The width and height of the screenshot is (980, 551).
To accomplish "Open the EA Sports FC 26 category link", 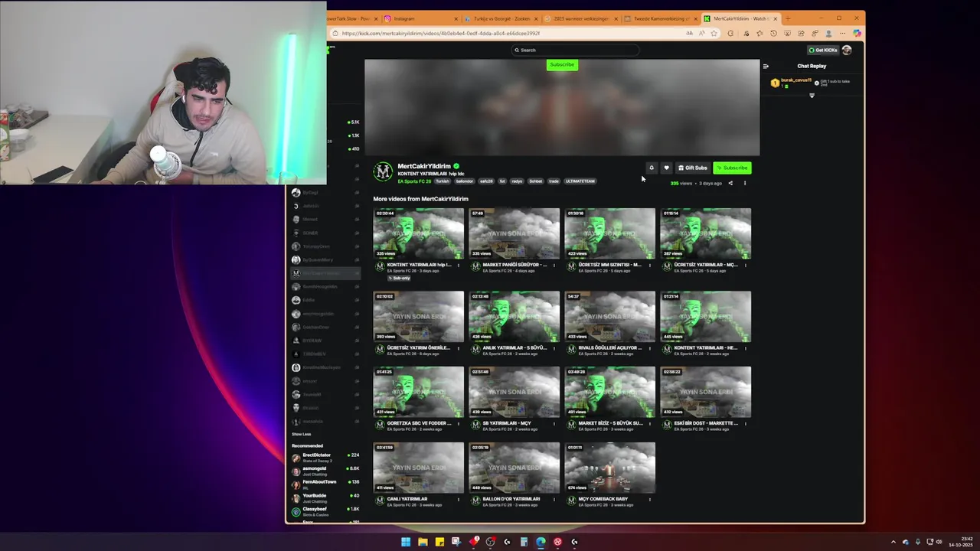I will [414, 181].
